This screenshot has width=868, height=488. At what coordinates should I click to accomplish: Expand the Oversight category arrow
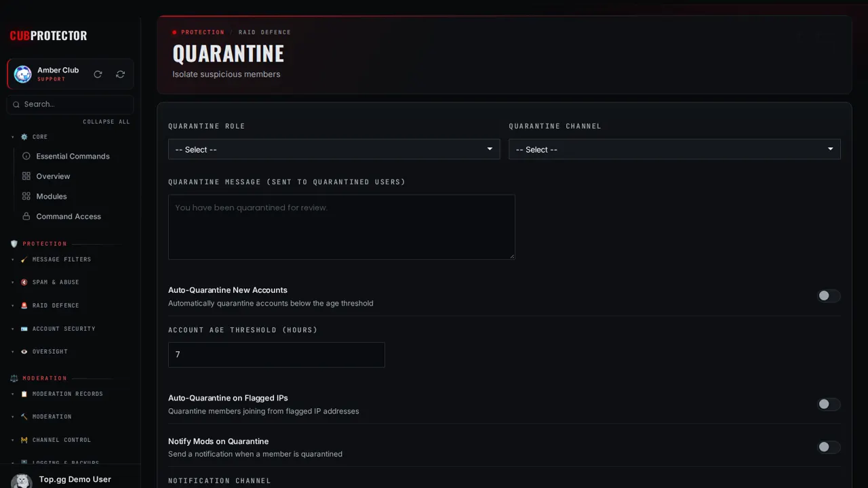[x=12, y=352]
